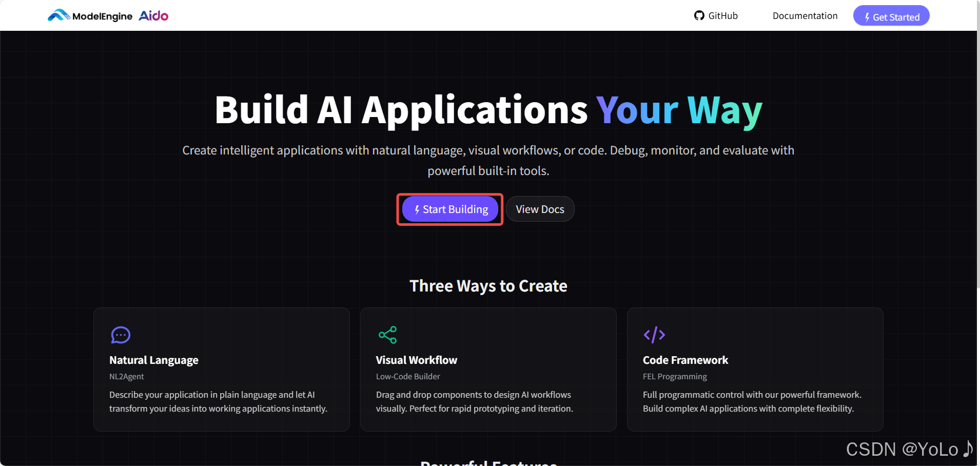Click the Low-Code Builder subtitle text
The height and width of the screenshot is (466, 980).
[x=408, y=377]
